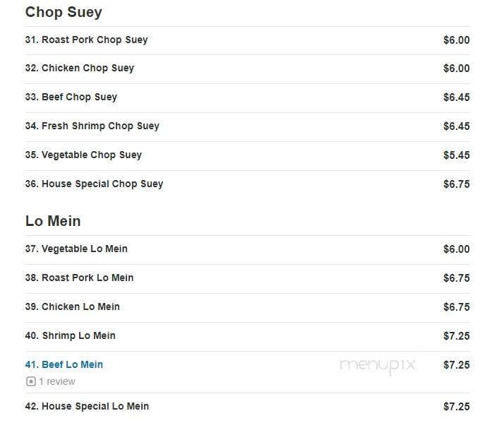Click the $6.75 price of House Special Chop Suey
Screen dimensions: 504x423
[x=457, y=184]
